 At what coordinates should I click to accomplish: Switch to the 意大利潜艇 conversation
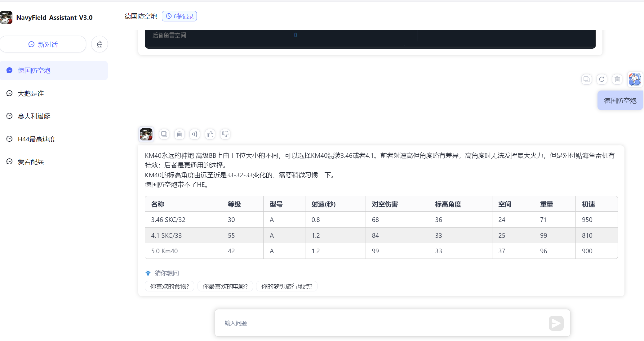[34, 116]
